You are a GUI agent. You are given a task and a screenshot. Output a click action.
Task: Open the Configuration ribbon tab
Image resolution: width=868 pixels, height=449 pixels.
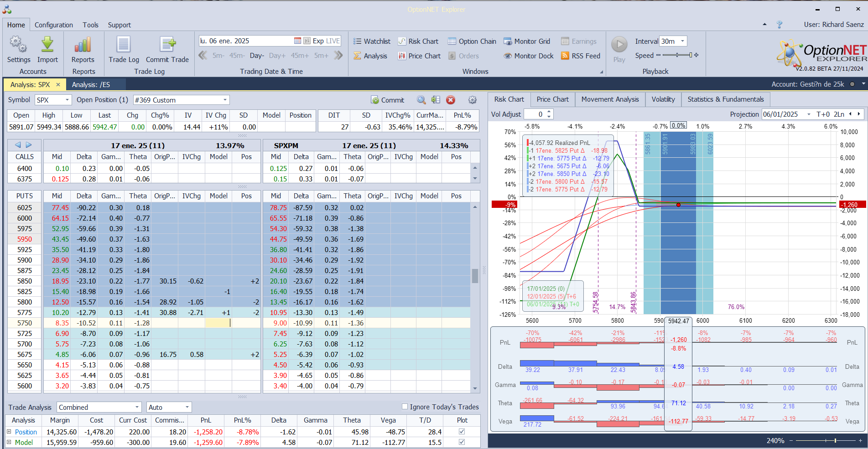pos(53,25)
